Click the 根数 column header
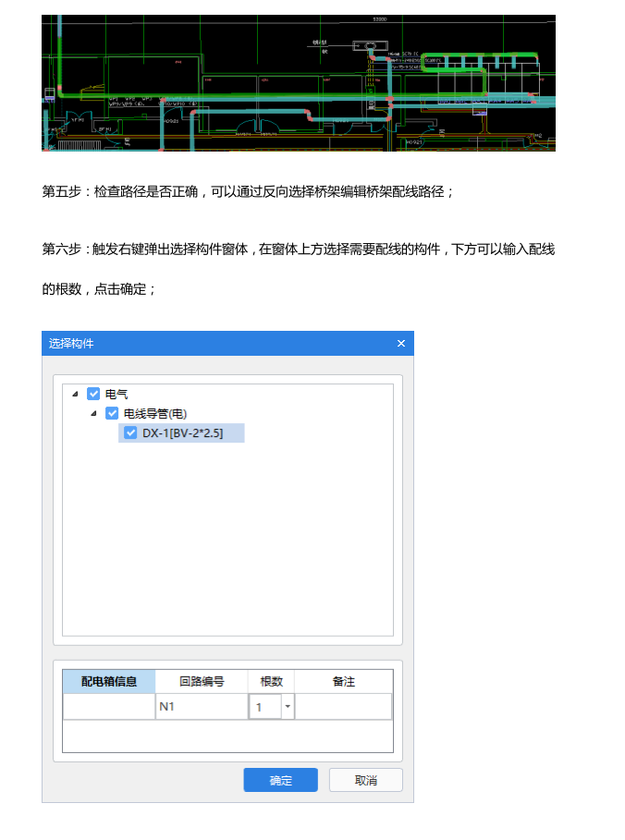The width and height of the screenshot is (625, 840). [271, 681]
